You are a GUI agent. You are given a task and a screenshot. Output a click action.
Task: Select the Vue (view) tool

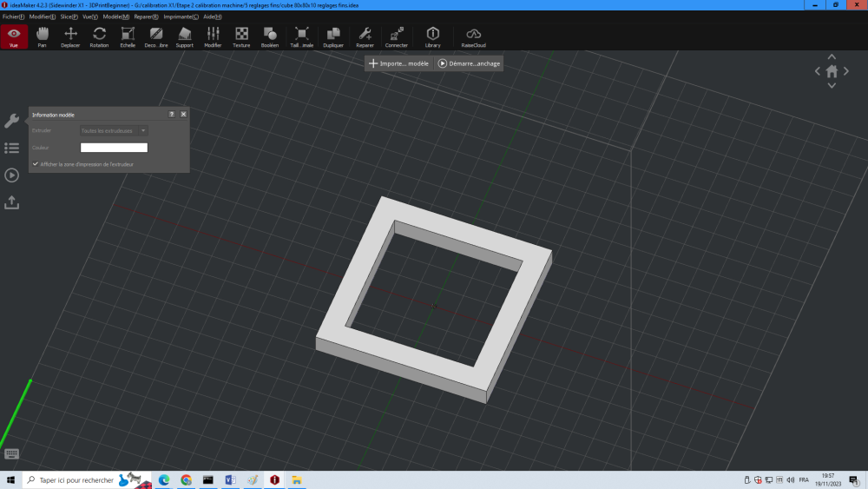14,37
